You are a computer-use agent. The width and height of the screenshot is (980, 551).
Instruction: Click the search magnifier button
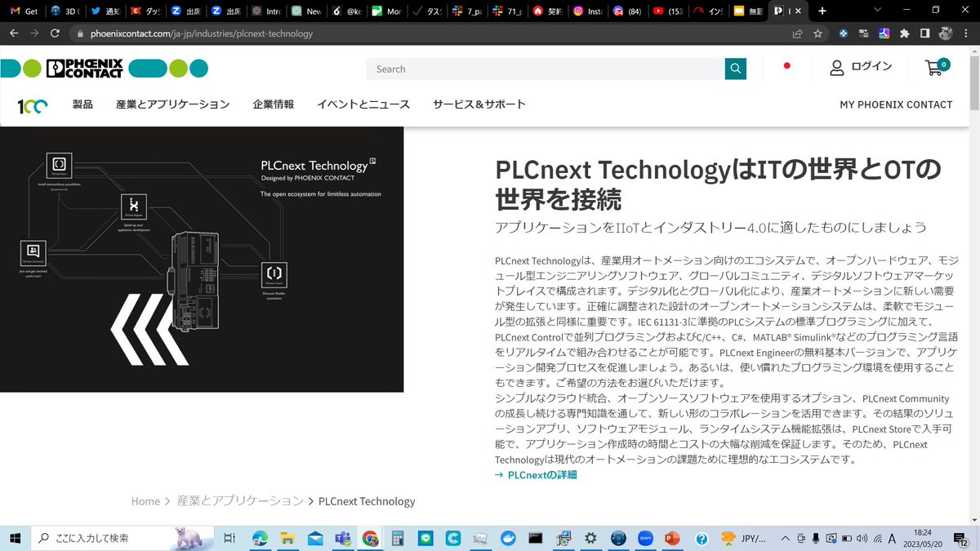click(x=736, y=69)
